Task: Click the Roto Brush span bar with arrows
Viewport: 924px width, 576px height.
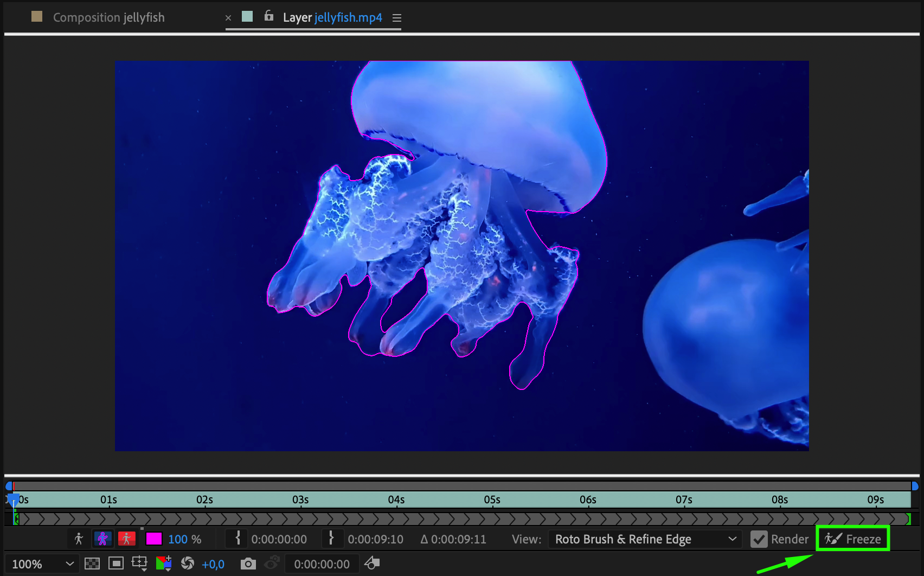Action: click(462, 519)
